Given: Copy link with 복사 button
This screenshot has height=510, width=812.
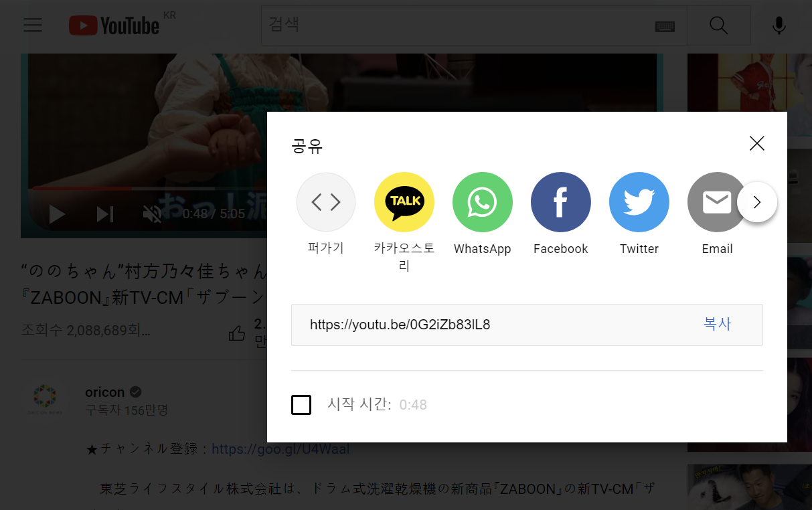Looking at the screenshot, I should pos(718,324).
